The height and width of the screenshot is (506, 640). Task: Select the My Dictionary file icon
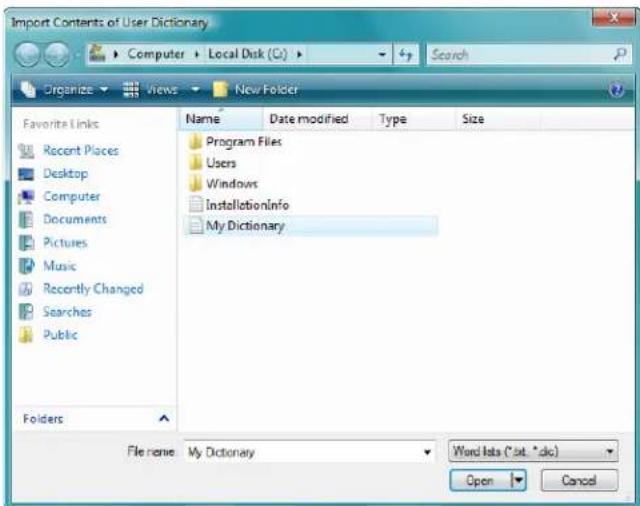[195, 226]
